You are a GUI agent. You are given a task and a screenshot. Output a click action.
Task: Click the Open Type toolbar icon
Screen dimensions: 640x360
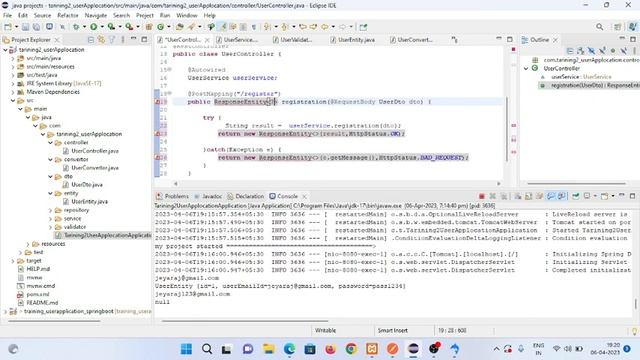pos(180,27)
